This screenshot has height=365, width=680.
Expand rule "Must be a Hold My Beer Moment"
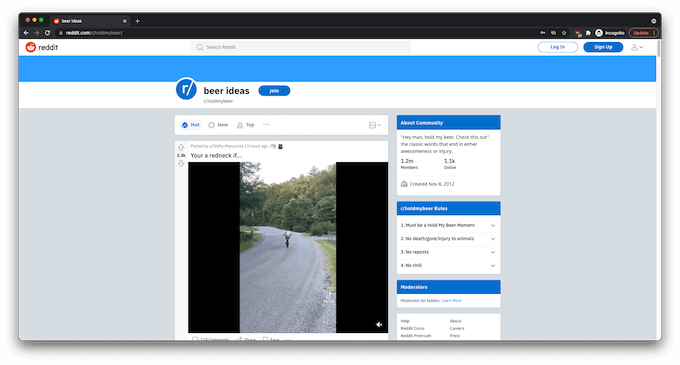[x=448, y=225]
